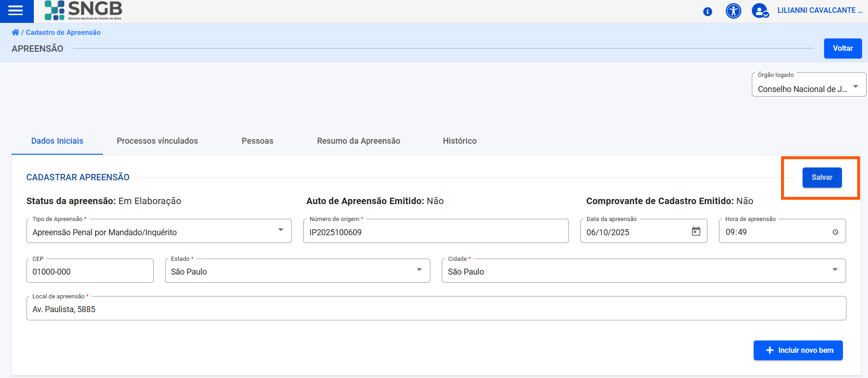Click the user profile avatar icon
This screenshot has height=378, width=868.
coord(760,11)
